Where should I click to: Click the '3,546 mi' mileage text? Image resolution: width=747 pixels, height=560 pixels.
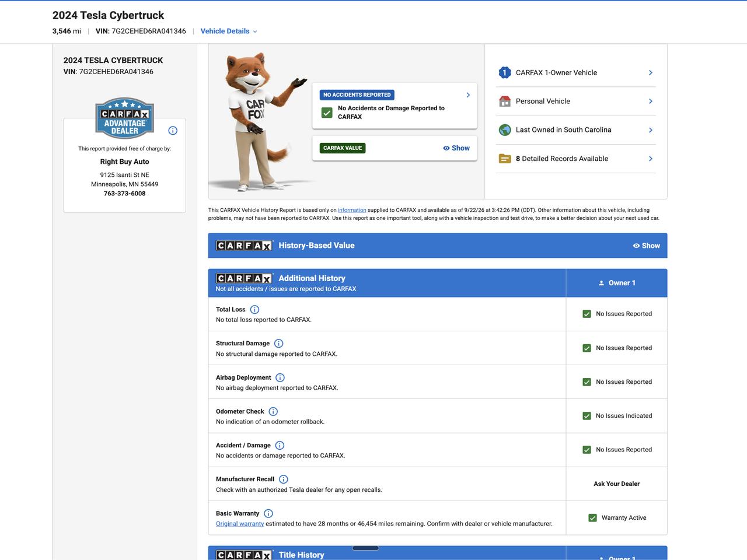(67, 32)
